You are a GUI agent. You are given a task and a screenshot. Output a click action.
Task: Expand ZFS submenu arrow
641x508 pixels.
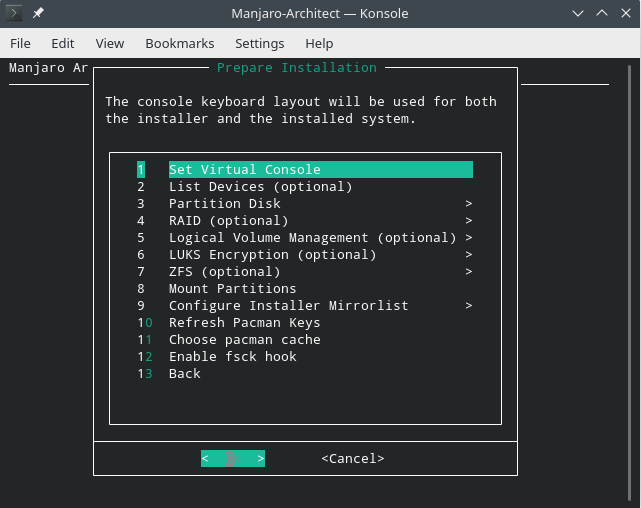coord(468,272)
